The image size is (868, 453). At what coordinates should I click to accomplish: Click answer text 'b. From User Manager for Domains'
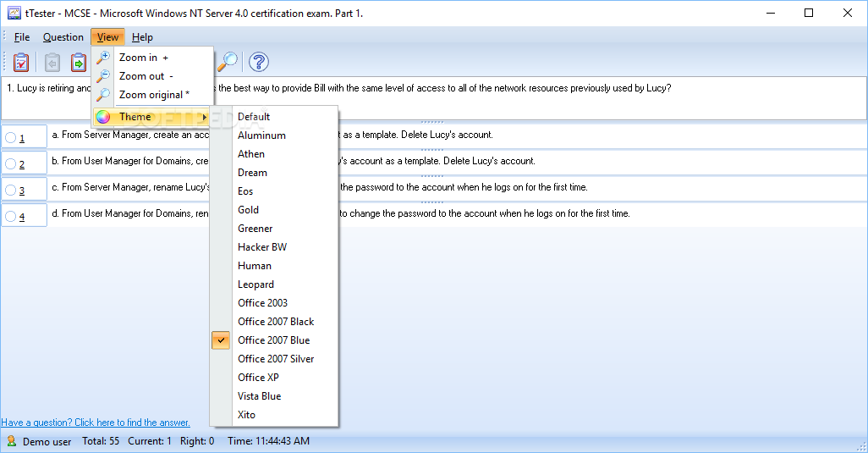pyautogui.click(x=130, y=161)
